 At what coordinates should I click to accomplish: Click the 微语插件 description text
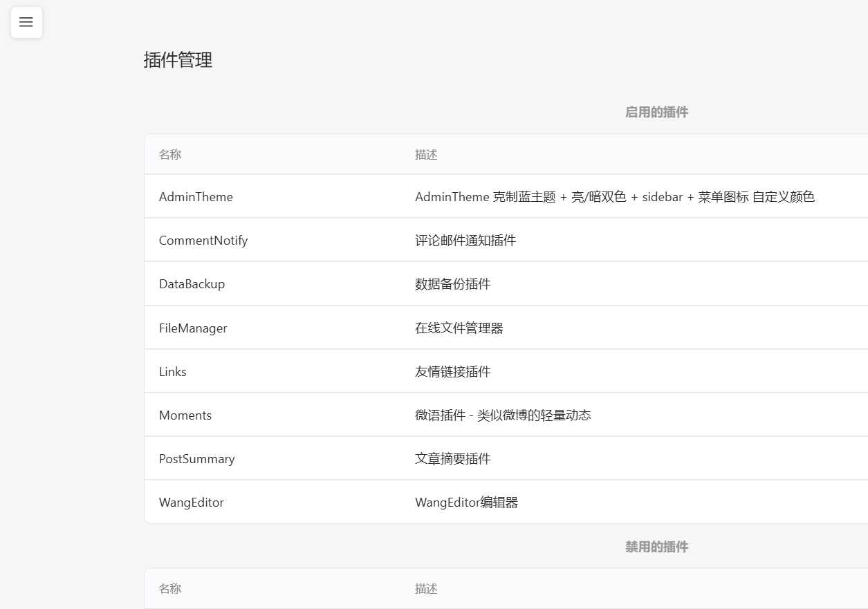pos(503,415)
